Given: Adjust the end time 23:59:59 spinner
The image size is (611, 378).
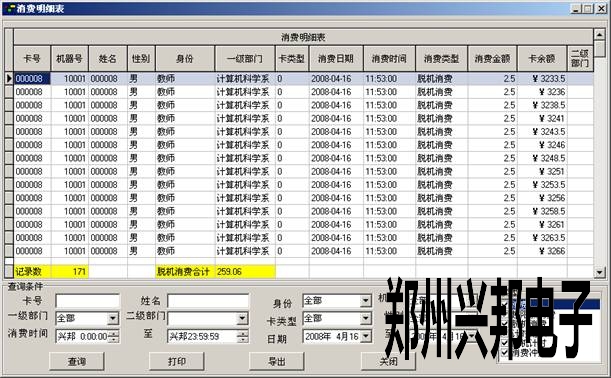Looking at the screenshot, I should pyautogui.click(x=242, y=336).
